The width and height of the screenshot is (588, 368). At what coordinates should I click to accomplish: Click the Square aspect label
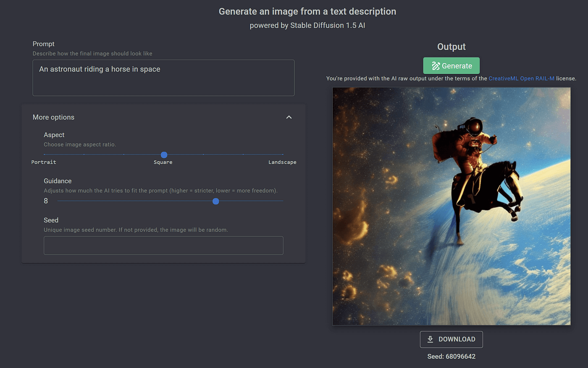163,162
